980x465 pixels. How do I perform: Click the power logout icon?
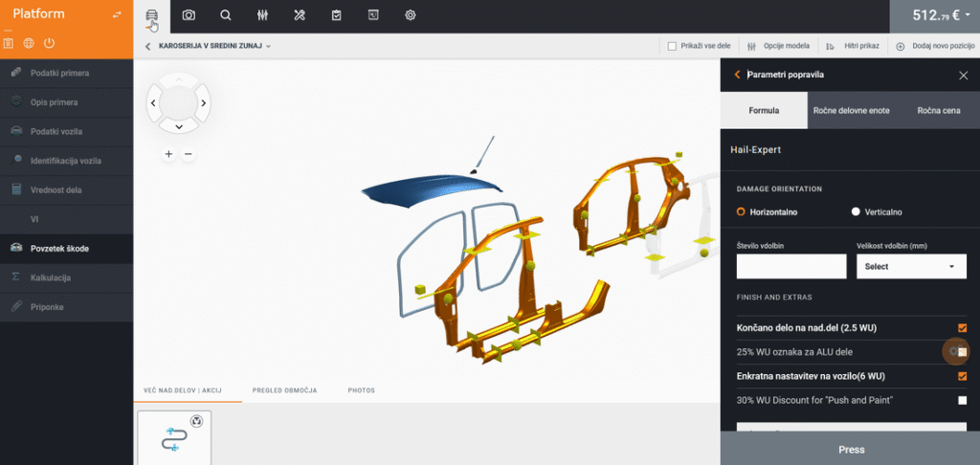tap(49, 43)
